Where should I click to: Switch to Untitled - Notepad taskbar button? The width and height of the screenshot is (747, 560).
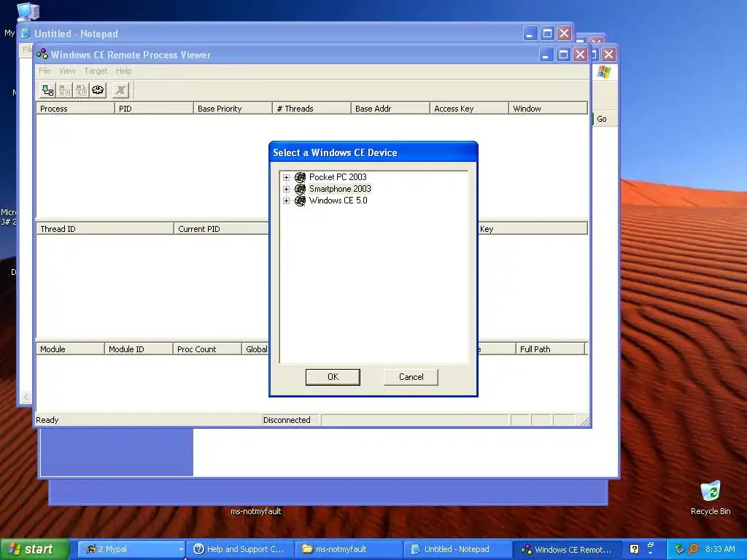pos(457,550)
